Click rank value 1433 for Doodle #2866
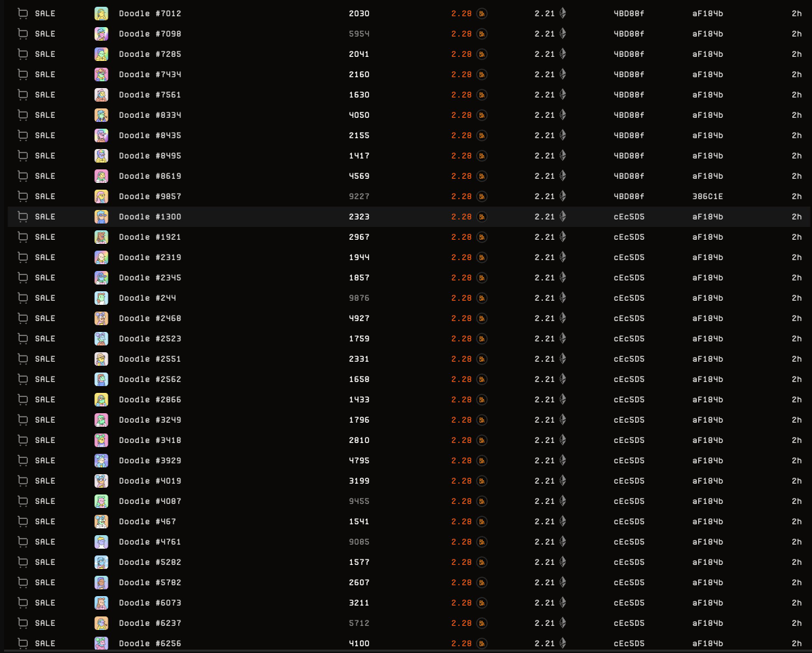The image size is (812, 653). click(359, 400)
